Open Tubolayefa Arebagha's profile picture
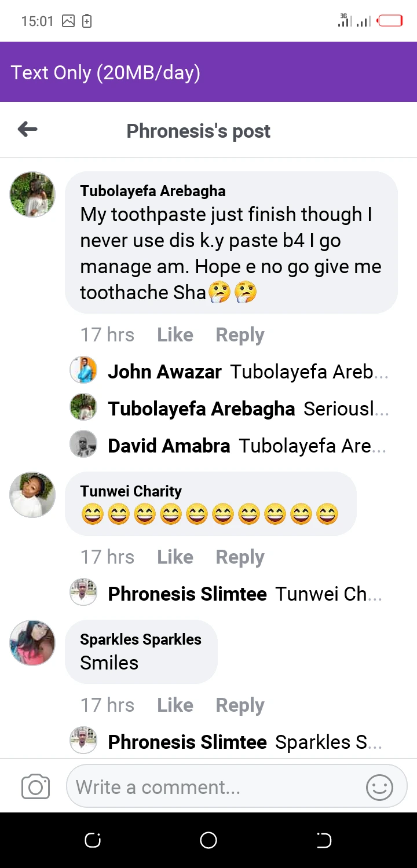This screenshot has width=417, height=868. [32, 194]
